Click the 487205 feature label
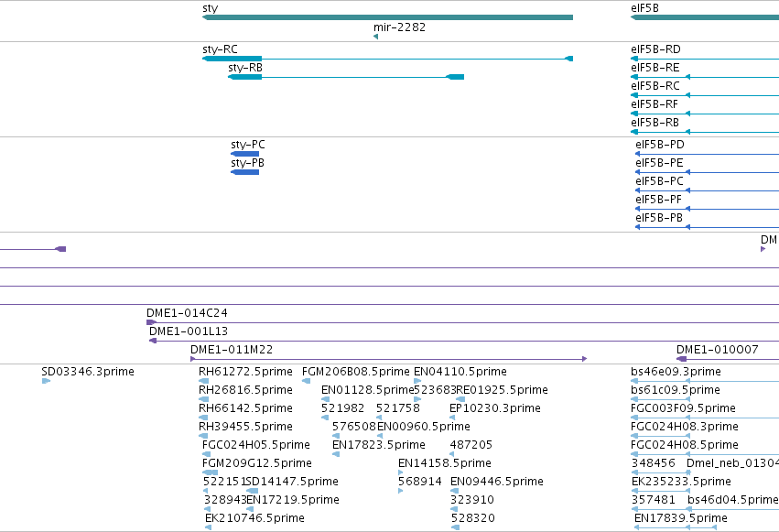This screenshot has height=532, width=779. [471, 445]
